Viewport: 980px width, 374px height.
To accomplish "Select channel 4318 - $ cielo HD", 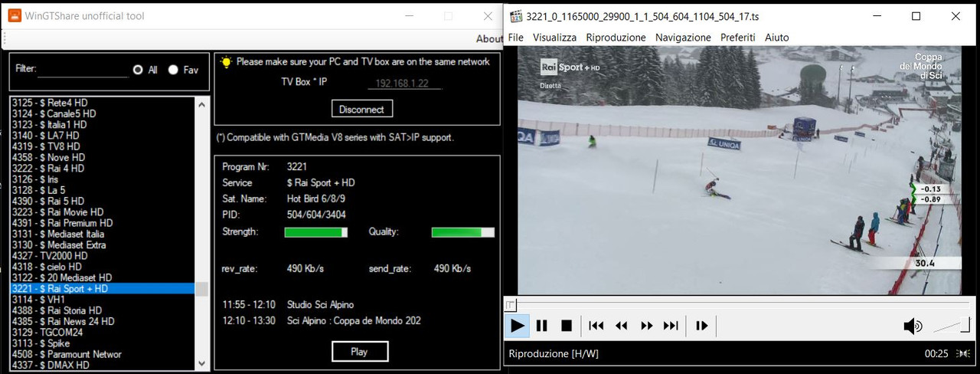I will [103, 267].
